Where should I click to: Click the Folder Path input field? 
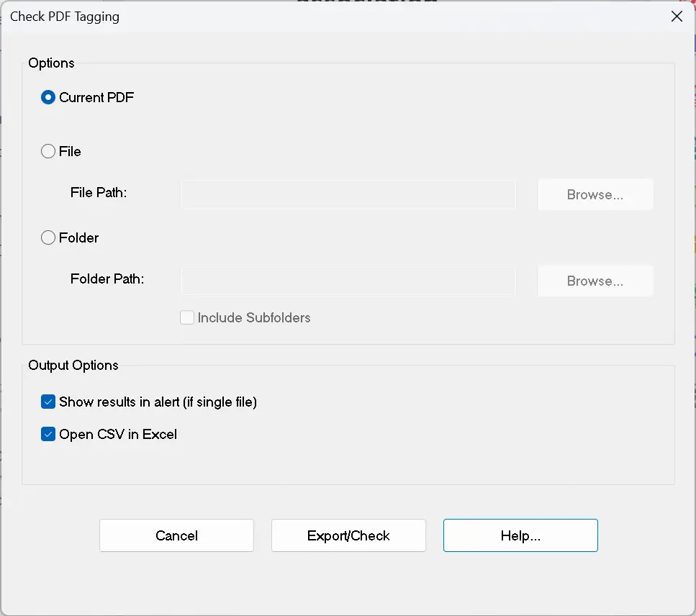pyautogui.click(x=348, y=281)
